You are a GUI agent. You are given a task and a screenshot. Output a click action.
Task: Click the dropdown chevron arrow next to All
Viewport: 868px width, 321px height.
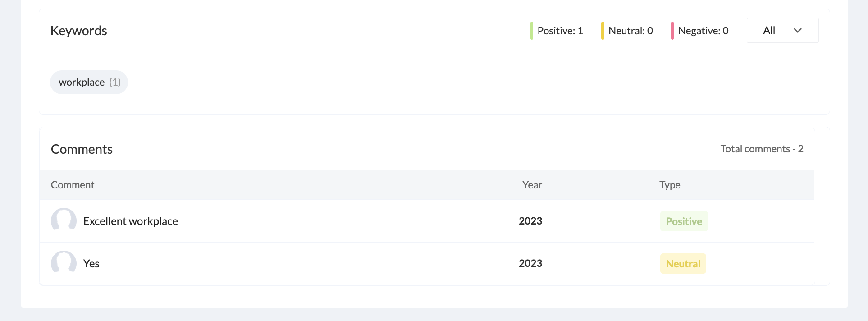(798, 31)
